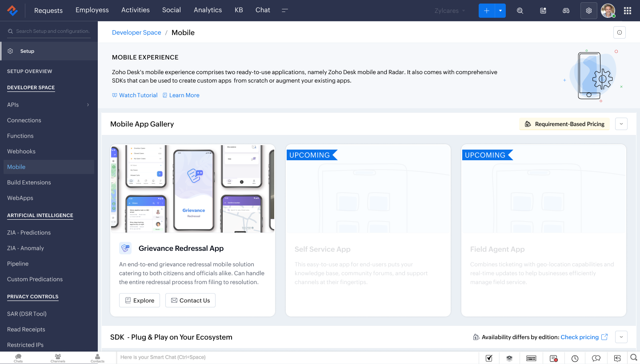The width and height of the screenshot is (640, 364).
Task: Click the plus button to add new
Action: pyautogui.click(x=487, y=11)
